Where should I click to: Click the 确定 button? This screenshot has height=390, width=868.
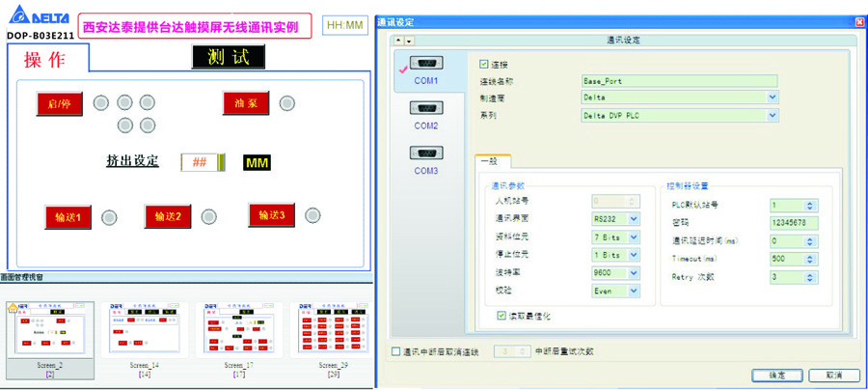tap(775, 375)
